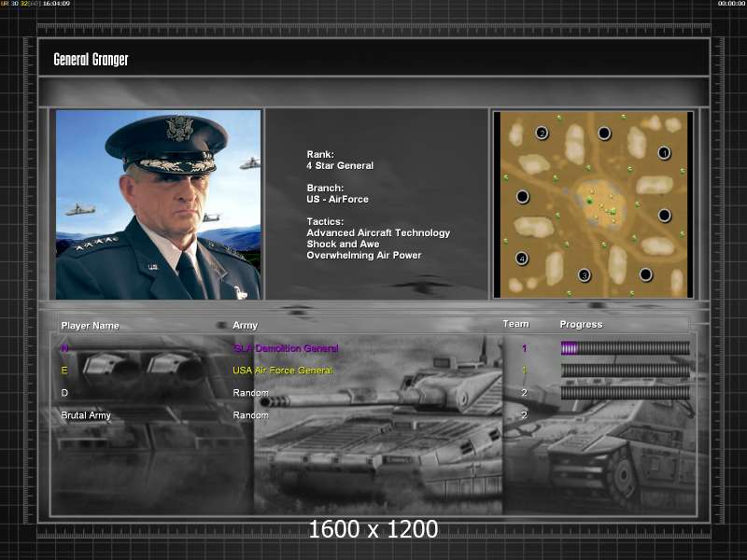
Task: Click 'Random' army for Brutal Army
Action: pos(250,415)
